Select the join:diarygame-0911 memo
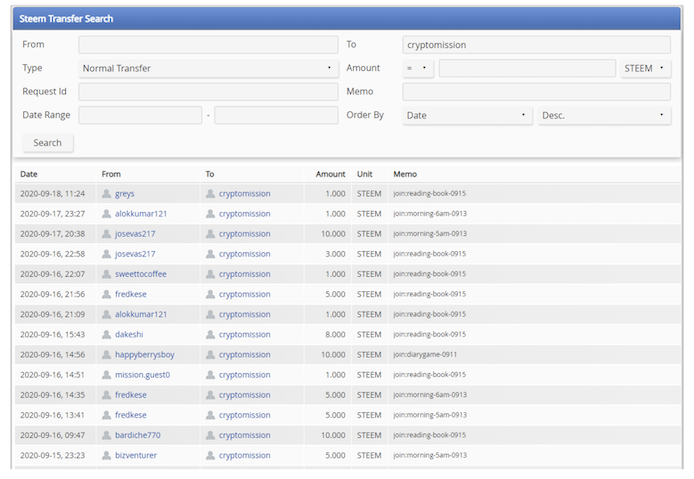Screen dimensions: 694x479 pos(425,355)
